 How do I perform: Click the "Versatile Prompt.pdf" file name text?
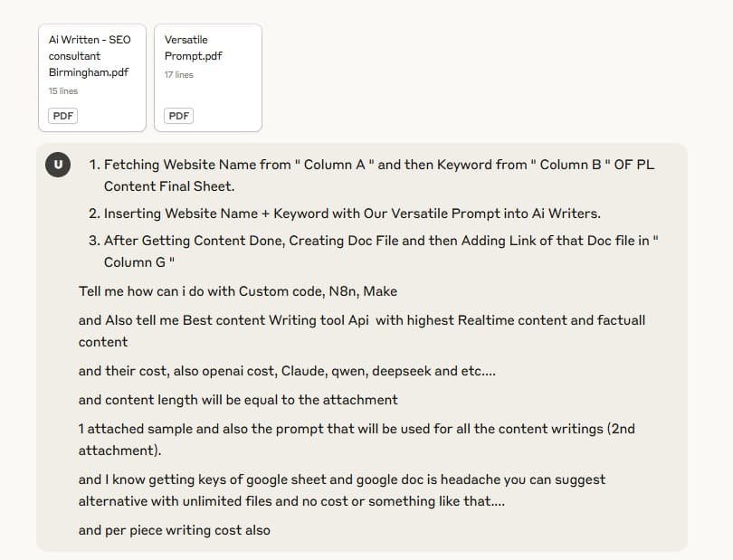click(193, 48)
